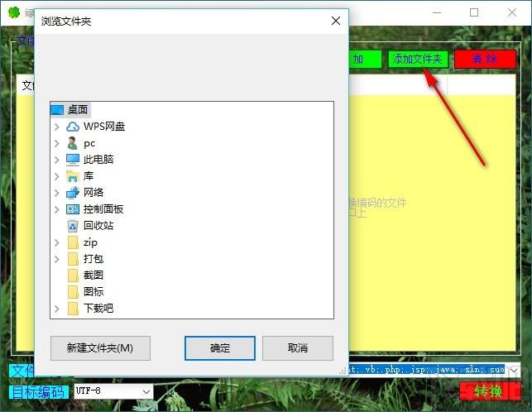Click the red 清除 button

point(485,59)
